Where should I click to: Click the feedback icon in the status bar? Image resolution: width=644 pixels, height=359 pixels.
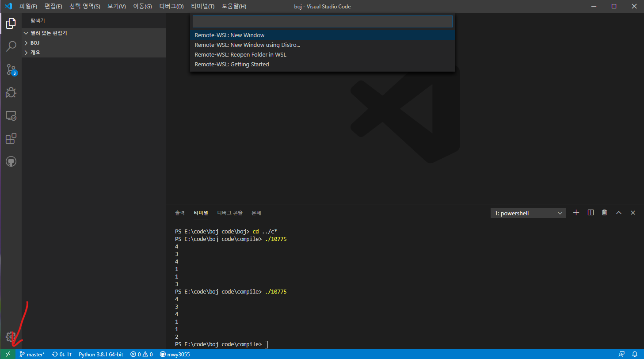tap(622, 354)
